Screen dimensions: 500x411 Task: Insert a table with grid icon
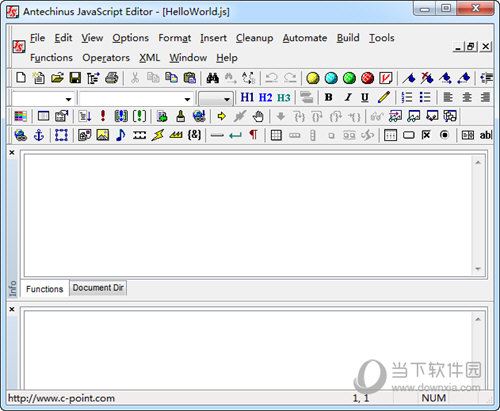(x=276, y=135)
